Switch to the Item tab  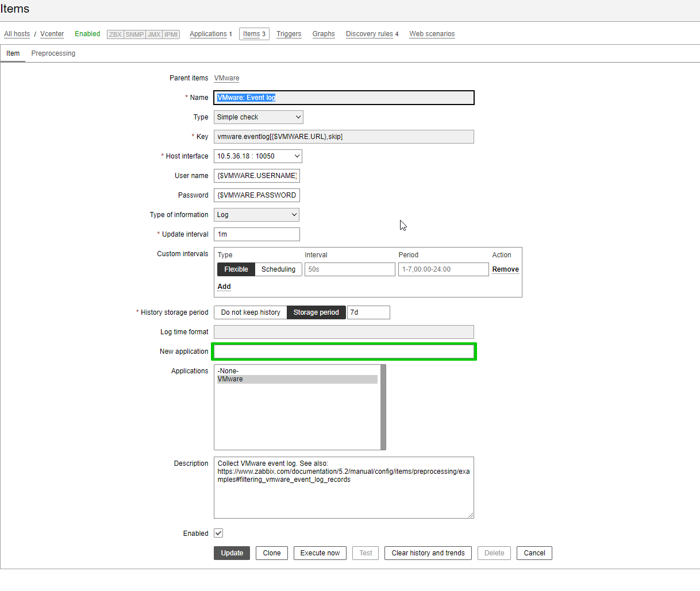click(x=13, y=53)
